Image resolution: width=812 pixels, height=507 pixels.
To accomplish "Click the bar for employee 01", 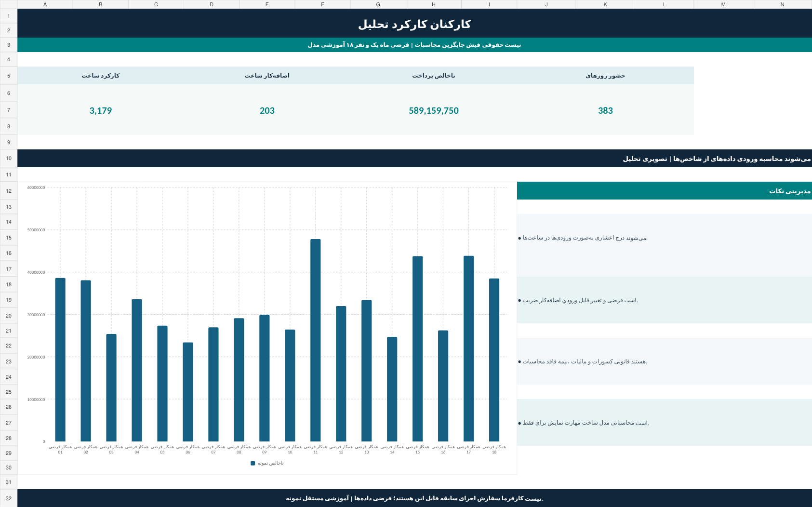I will (60, 360).
